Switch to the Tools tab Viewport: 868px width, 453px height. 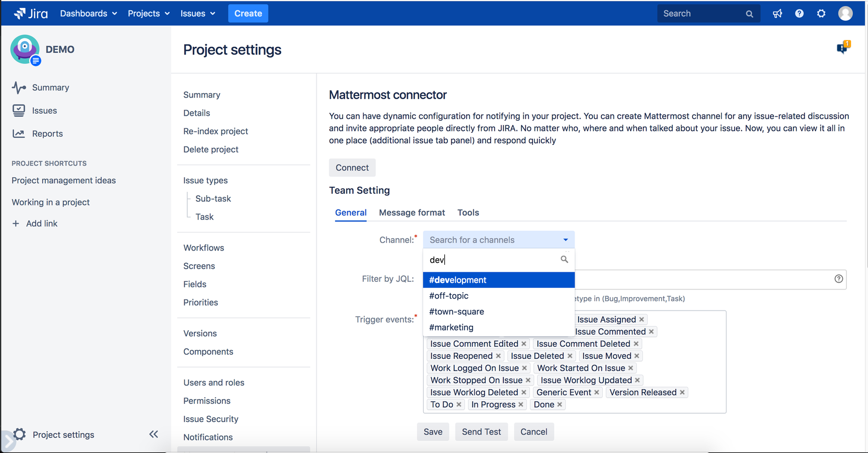click(x=468, y=212)
